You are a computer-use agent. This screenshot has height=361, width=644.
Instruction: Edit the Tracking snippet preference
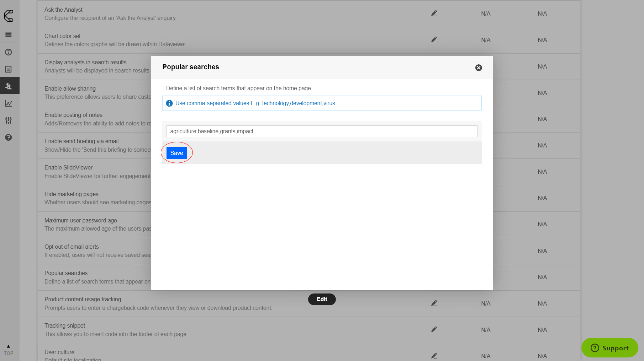point(434,330)
